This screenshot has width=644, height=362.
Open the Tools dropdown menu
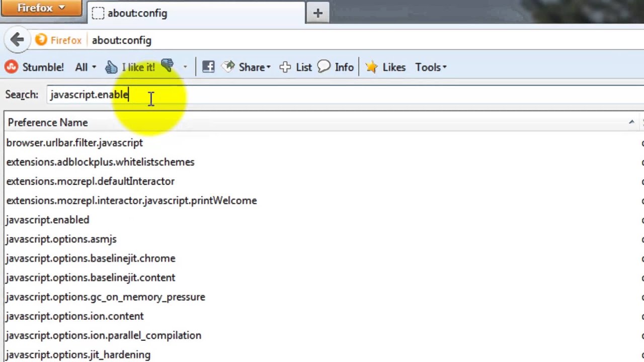431,67
